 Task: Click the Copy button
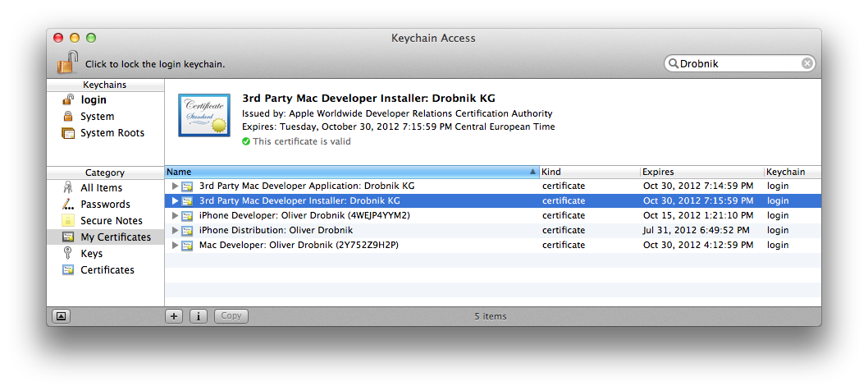pos(231,316)
